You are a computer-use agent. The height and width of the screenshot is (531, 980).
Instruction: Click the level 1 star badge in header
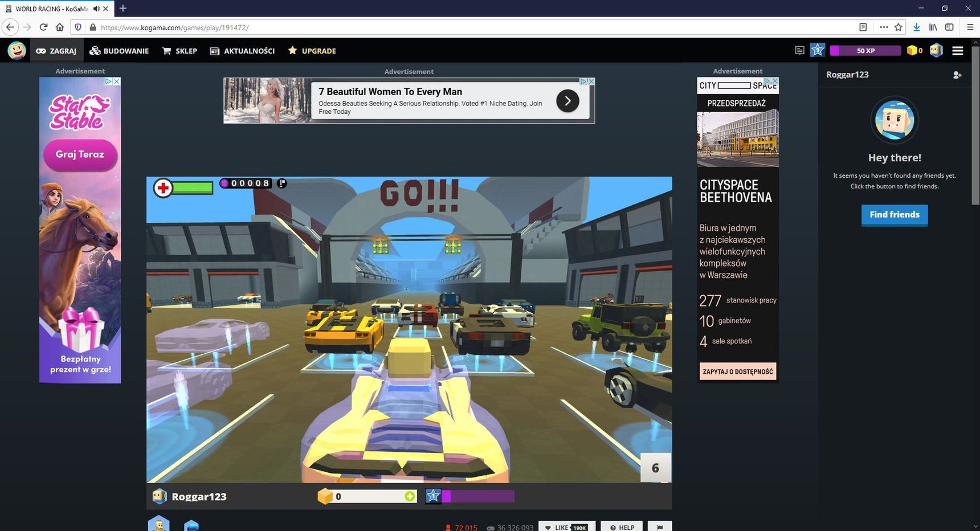click(817, 50)
